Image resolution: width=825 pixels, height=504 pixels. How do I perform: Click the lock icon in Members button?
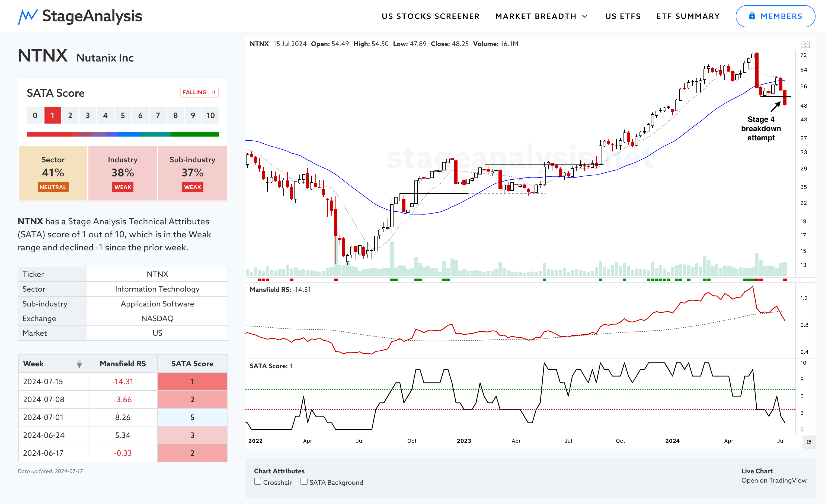click(x=752, y=16)
